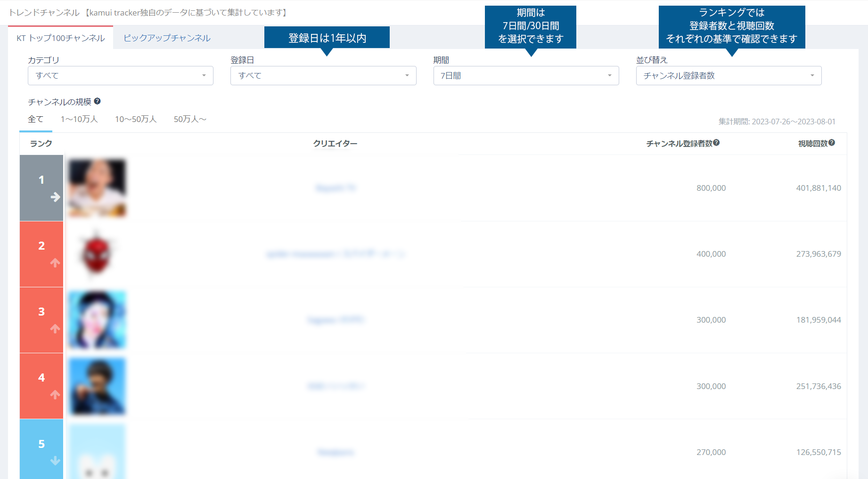Screen dimensions: 868x479
Task: Open the カテゴリ dropdown
Action: pyautogui.click(x=120, y=76)
